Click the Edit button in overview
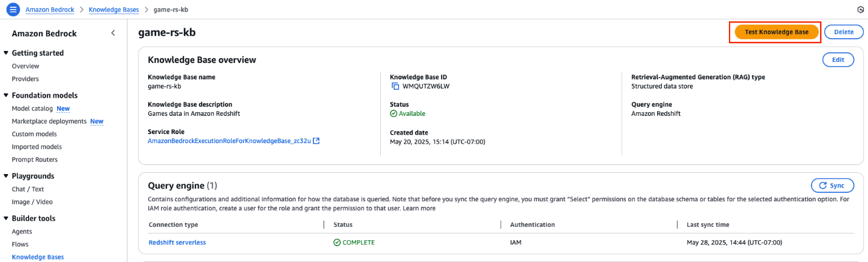The image size is (868, 262). 838,59
